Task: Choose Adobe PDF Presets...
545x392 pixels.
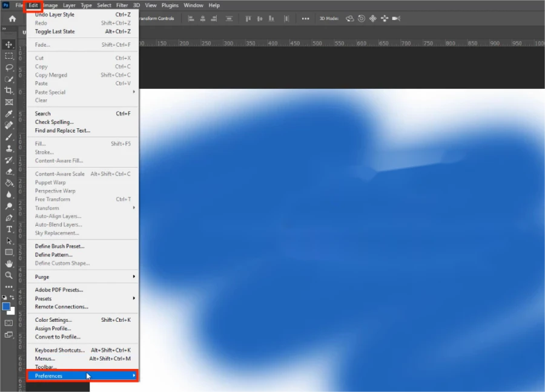Action: click(83, 290)
